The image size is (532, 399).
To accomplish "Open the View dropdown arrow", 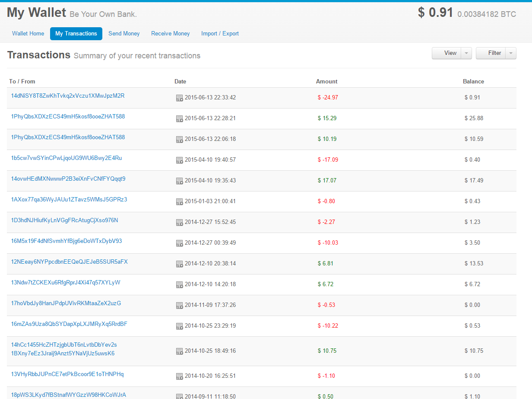I will point(466,53).
